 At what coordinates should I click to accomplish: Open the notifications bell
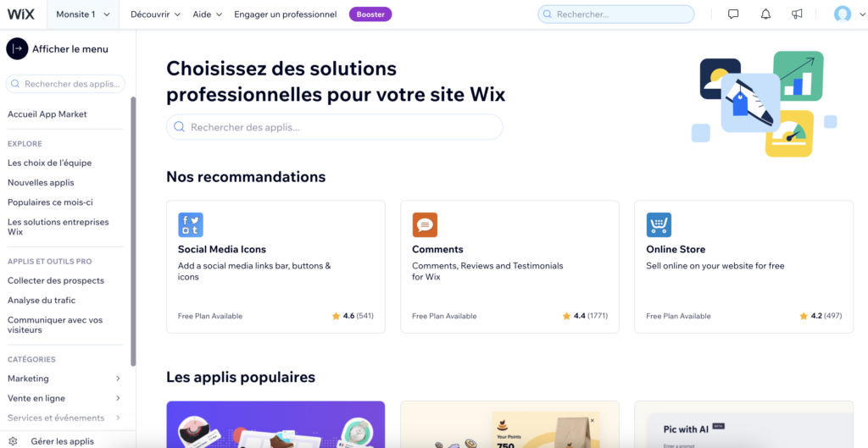765,14
